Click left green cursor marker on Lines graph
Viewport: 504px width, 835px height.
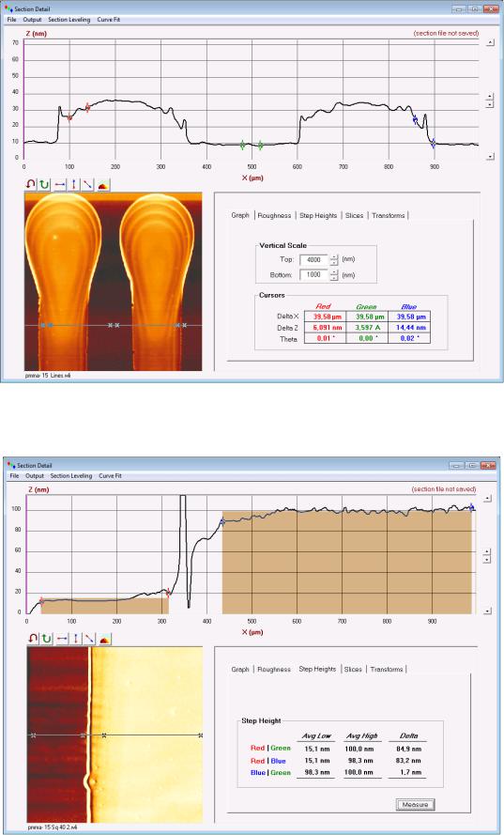(x=243, y=145)
